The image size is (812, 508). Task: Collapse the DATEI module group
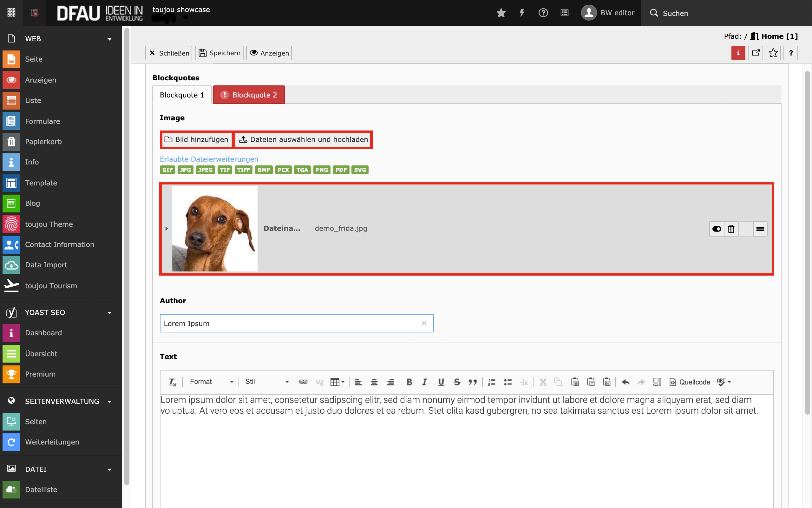tap(109, 469)
